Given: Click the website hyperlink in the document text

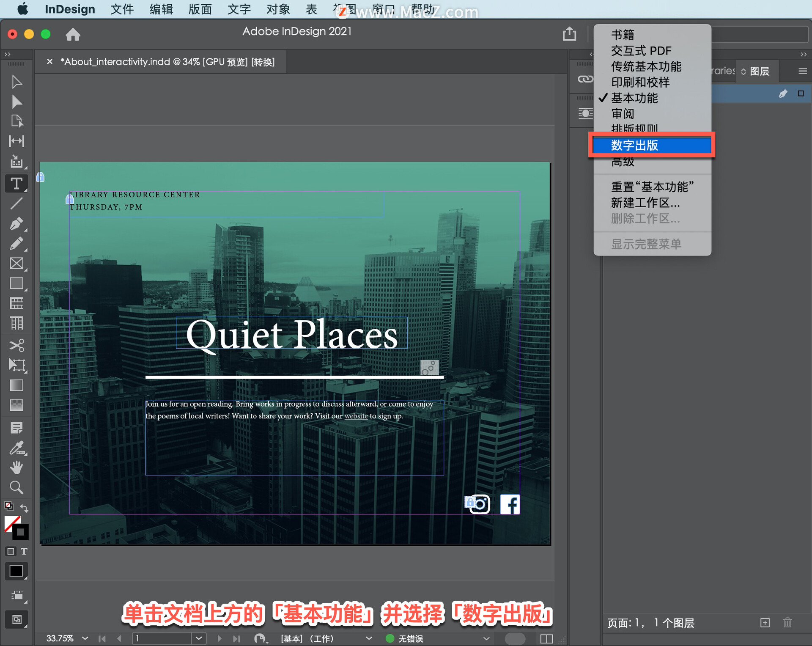Looking at the screenshot, I should (x=356, y=416).
